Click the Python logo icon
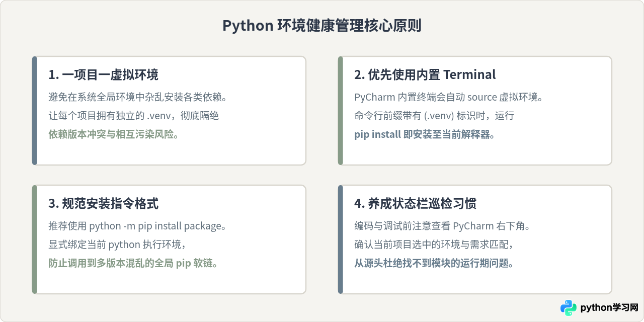The width and height of the screenshot is (644, 322). click(x=569, y=307)
